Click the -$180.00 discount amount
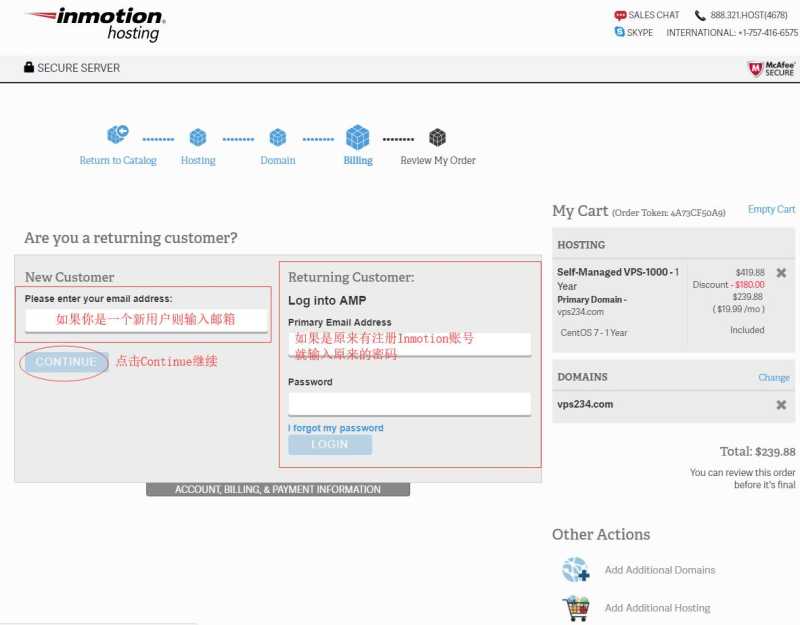The image size is (800, 625). (747, 285)
